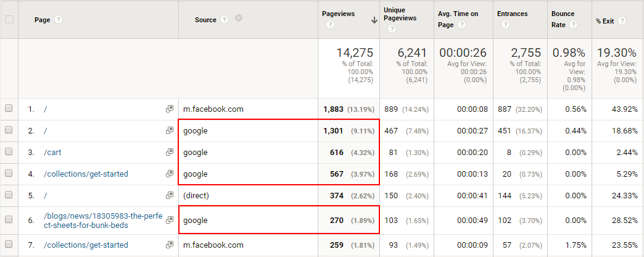Check the row 4 get-started checkbox

tap(9, 174)
